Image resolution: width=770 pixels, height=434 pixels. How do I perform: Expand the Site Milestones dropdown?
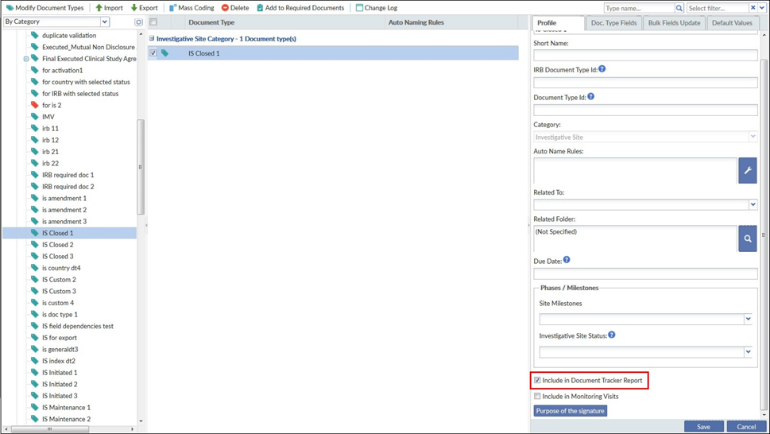pyautogui.click(x=747, y=320)
